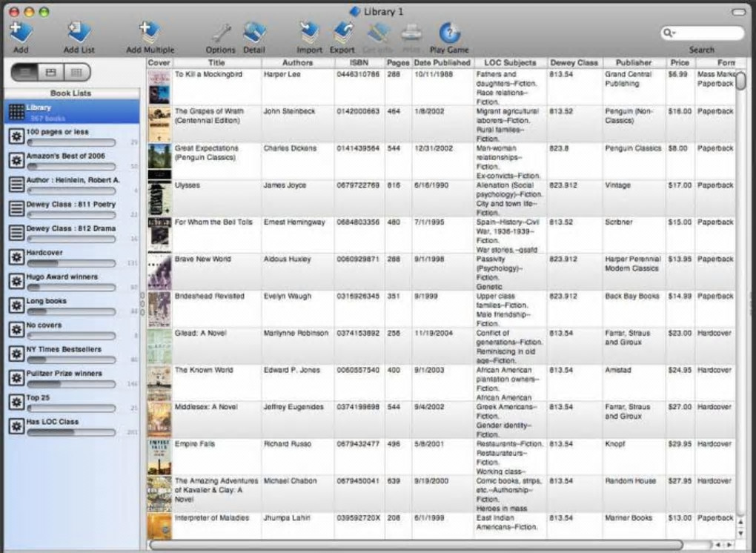Click gear icon for Top 25 list
This screenshot has height=553, width=756.
pos(16,402)
